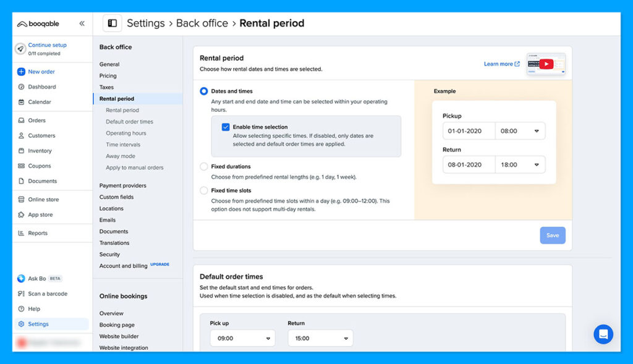Open Booking page settings

click(x=117, y=325)
